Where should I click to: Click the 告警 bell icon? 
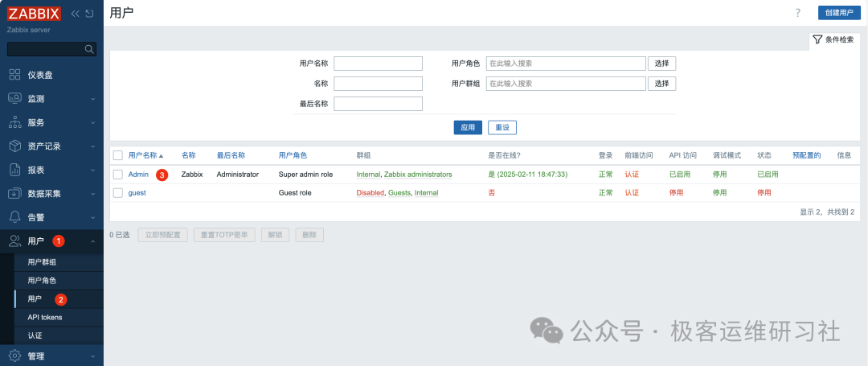(x=14, y=217)
